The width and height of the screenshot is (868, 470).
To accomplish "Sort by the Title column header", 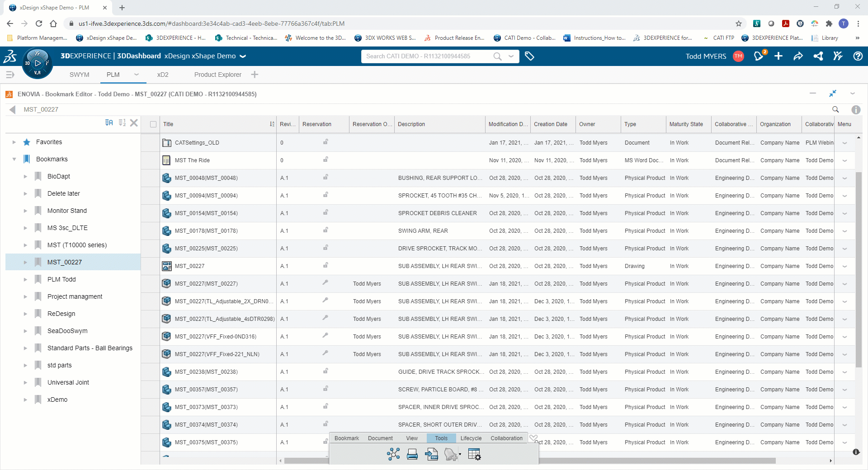I will 218,124.
